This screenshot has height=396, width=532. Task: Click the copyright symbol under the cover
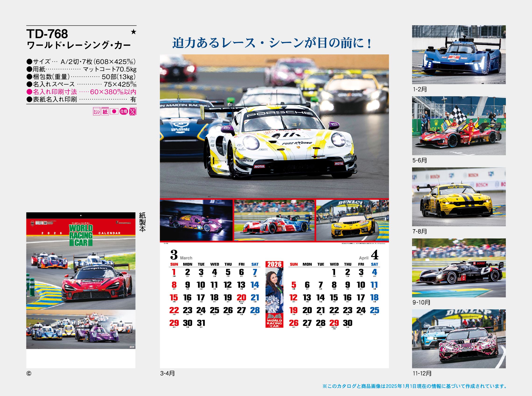[29, 373]
